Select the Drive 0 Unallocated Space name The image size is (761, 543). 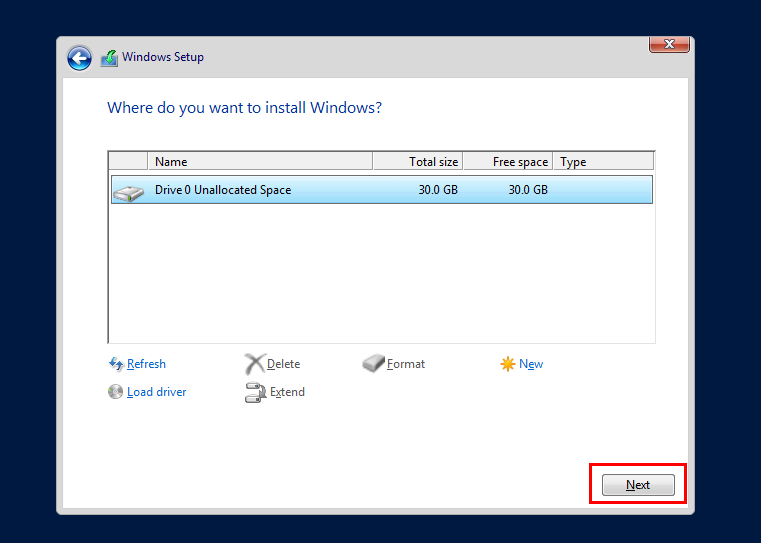223,190
